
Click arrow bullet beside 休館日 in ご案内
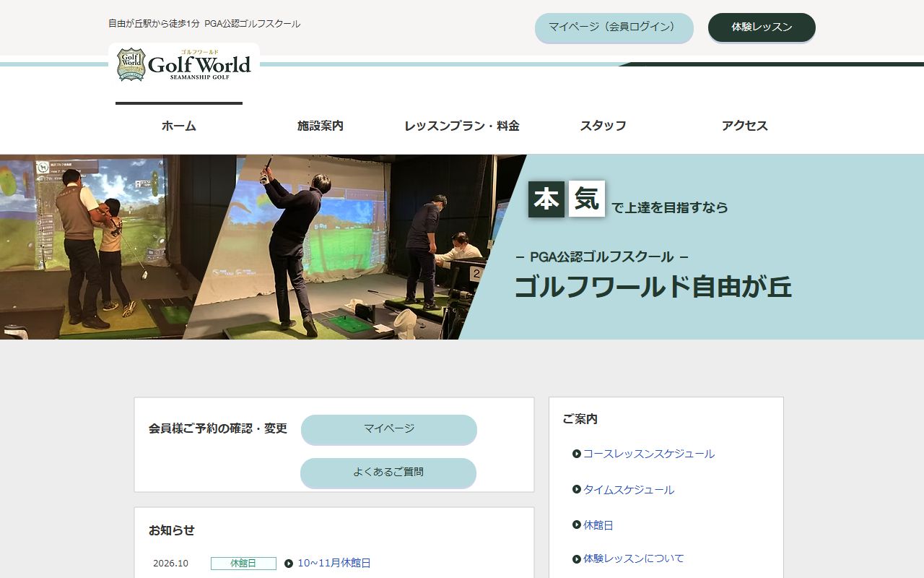(x=577, y=525)
